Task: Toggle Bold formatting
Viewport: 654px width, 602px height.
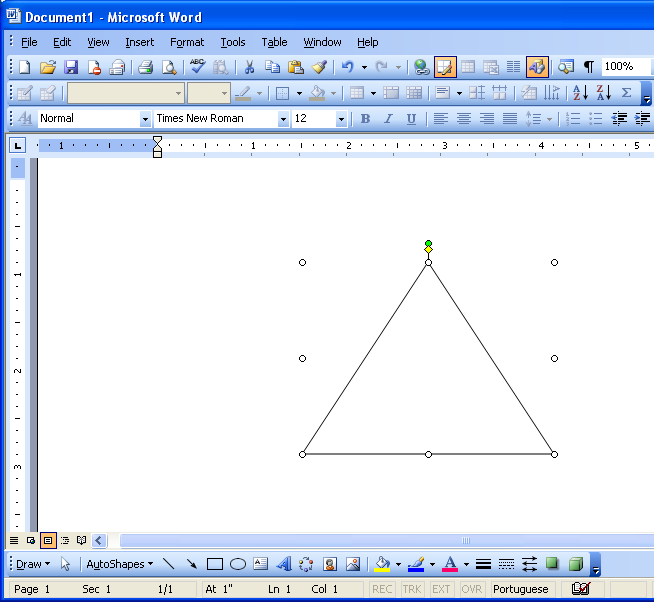Action: click(365, 119)
